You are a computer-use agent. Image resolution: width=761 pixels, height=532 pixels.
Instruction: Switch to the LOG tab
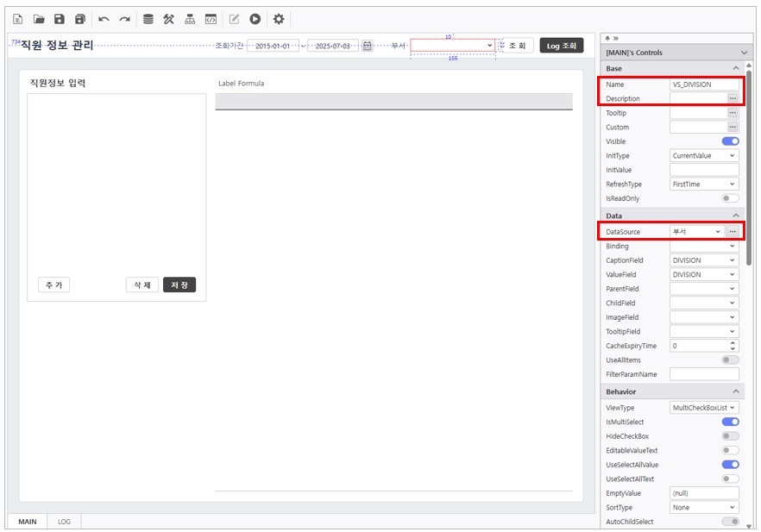pyautogui.click(x=65, y=522)
